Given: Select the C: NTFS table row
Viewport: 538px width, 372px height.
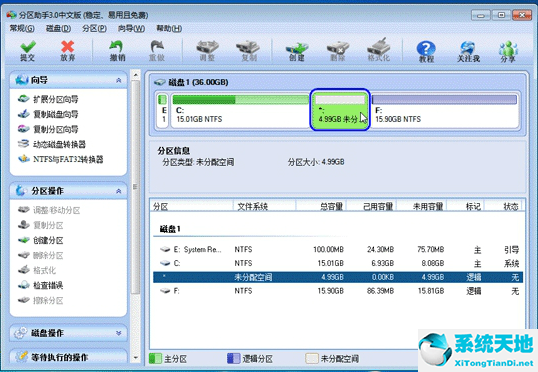Looking at the screenshot, I should [x=338, y=263].
